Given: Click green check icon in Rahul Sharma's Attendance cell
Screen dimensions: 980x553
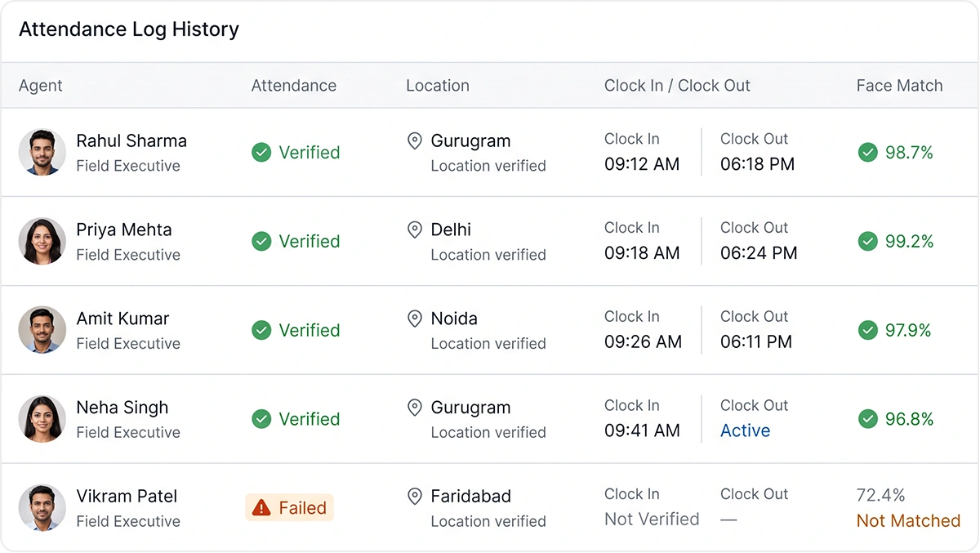Looking at the screenshot, I should (261, 152).
